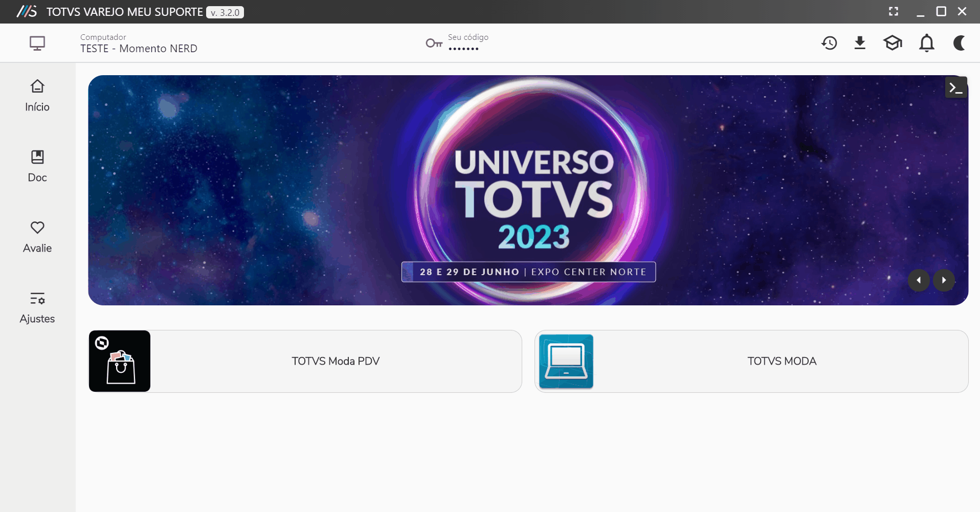Toggle fullscreen icon in title bar
This screenshot has width=980, height=512.
pos(894,11)
